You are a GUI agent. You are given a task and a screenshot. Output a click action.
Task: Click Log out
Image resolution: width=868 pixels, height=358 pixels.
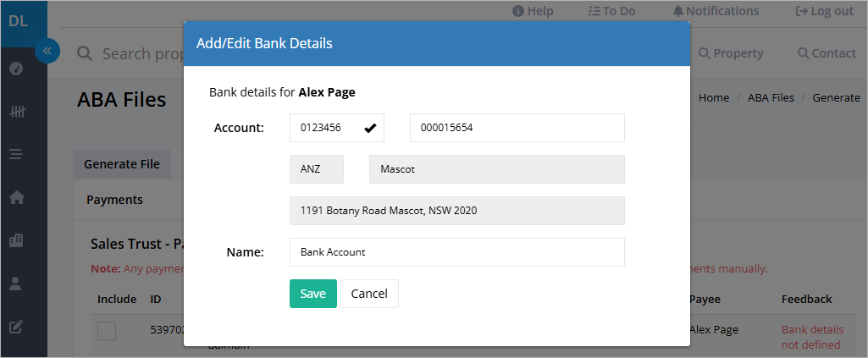point(824,11)
